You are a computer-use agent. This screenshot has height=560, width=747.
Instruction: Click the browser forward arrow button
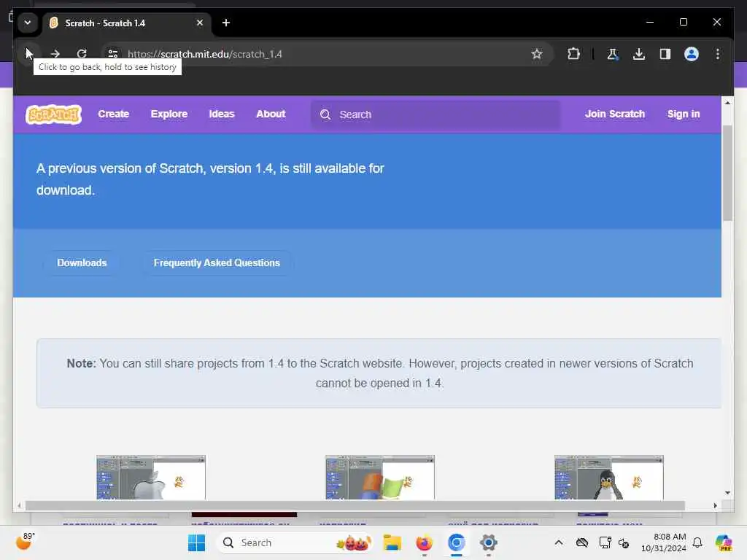(x=55, y=54)
